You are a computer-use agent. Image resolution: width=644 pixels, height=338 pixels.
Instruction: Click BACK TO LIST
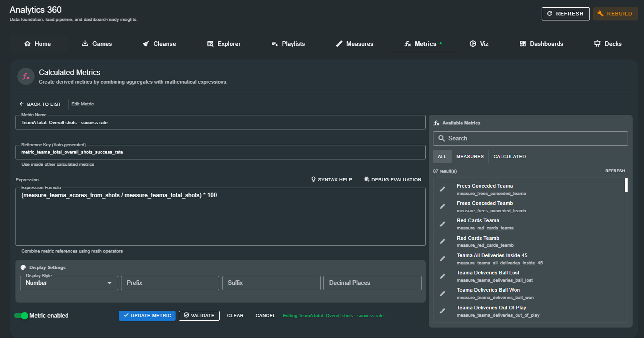[40, 104]
